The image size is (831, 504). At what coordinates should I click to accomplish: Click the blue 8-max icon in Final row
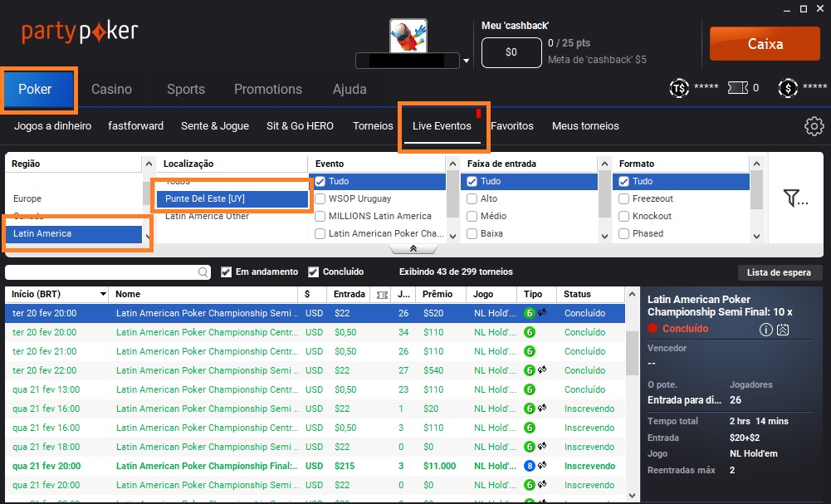tap(529, 466)
